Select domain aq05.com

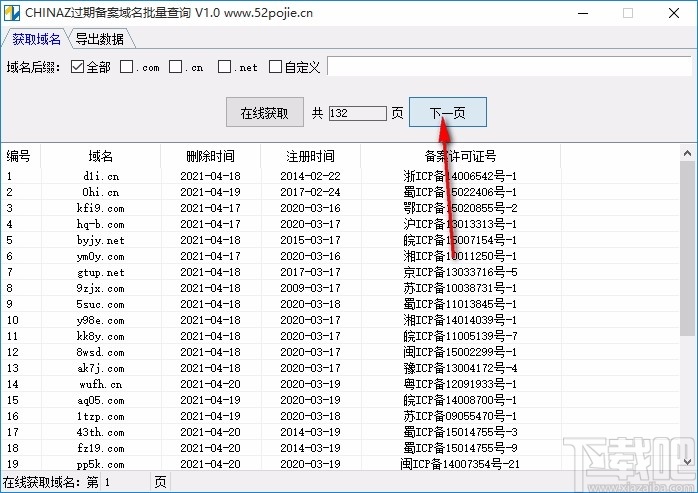[101, 401]
